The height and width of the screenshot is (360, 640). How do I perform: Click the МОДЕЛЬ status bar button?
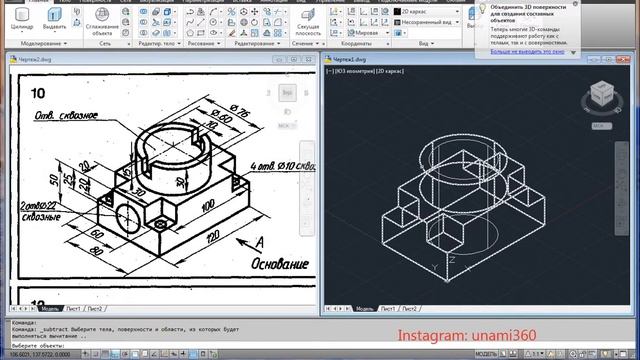click(486, 354)
